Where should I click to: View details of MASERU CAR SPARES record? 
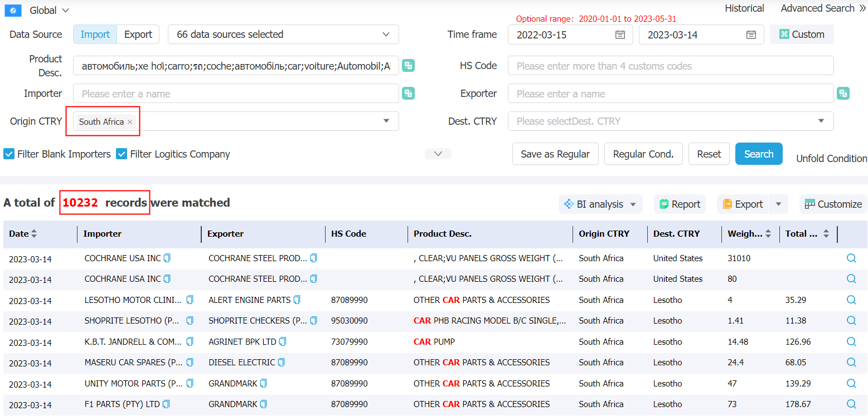pyautogui.click(x=851, y=362)
